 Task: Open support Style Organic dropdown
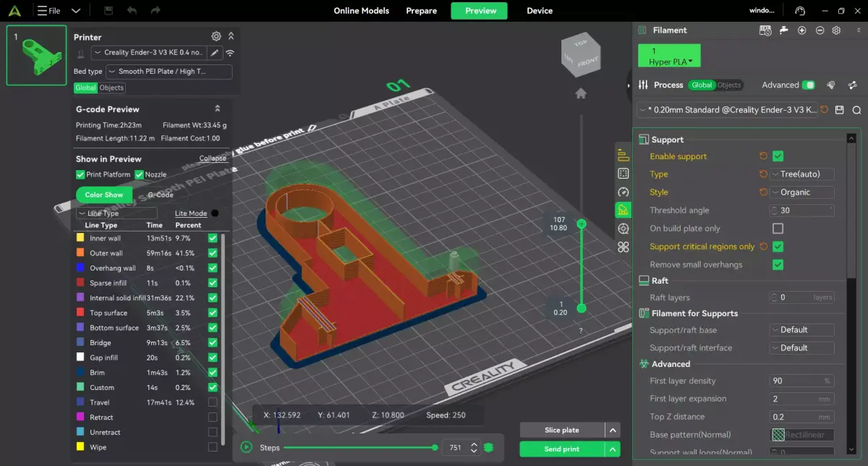pos(801,192)
